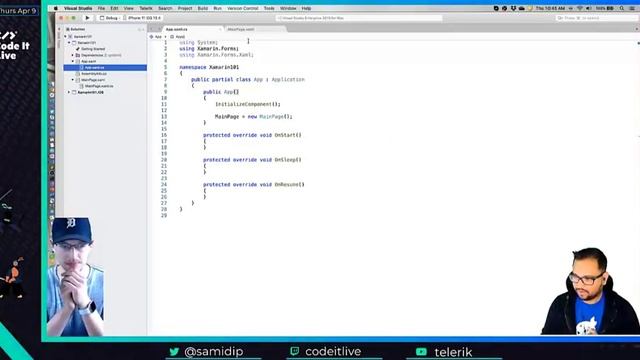The height and width of the screenshot is (360, 640).
Task: Expand the Xamarin101.iOS project
Action: click(69, 92)
